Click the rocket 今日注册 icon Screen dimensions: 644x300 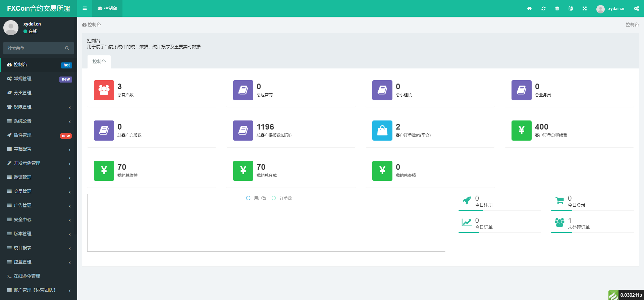[467, 201]
